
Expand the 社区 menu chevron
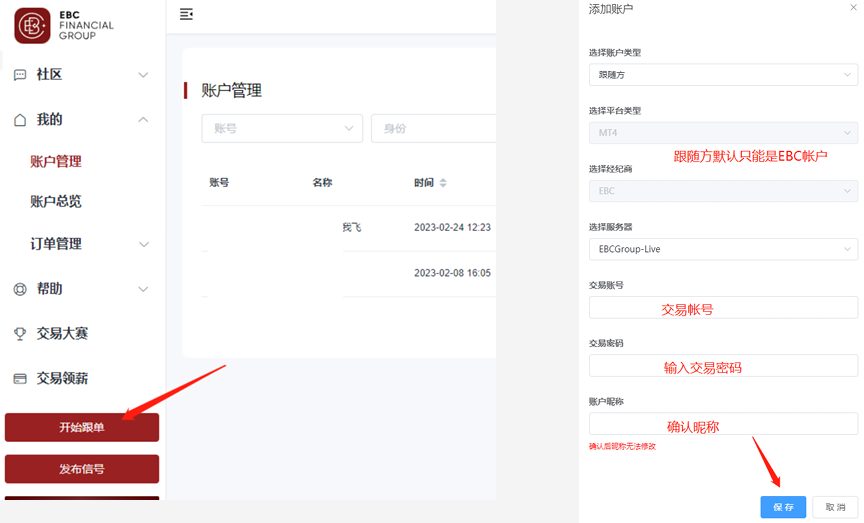(143, 75)
